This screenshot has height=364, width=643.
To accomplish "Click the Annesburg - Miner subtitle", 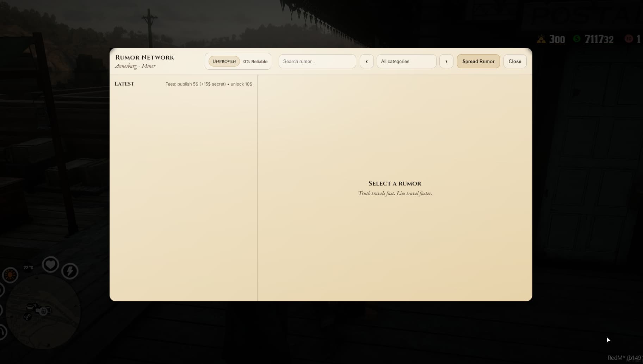I will tap(135, 66).
